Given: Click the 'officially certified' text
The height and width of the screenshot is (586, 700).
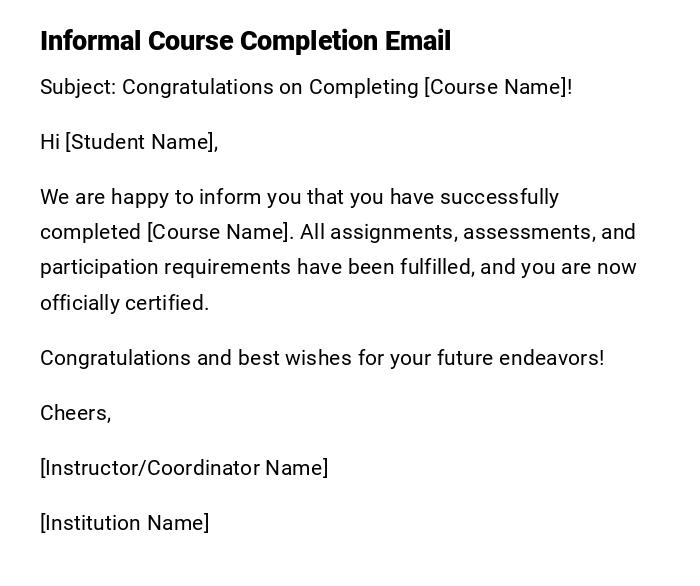Looking at the screenshot, I should point(124,303).
